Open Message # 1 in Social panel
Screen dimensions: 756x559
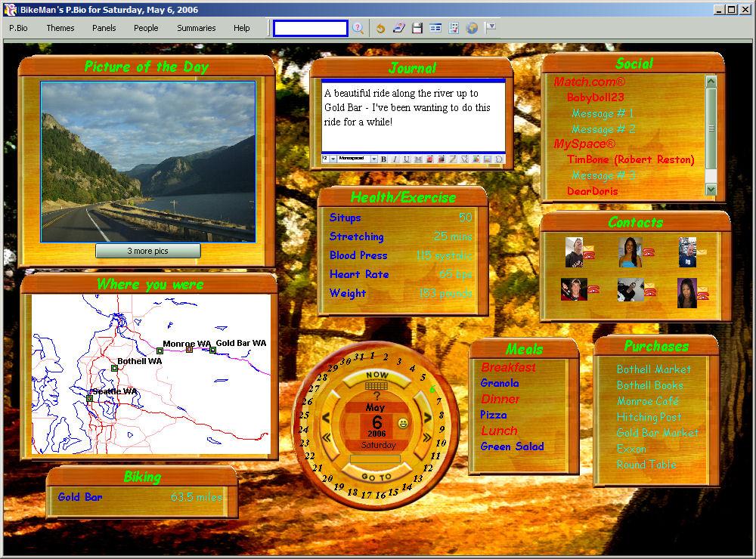tap(603, 113)
